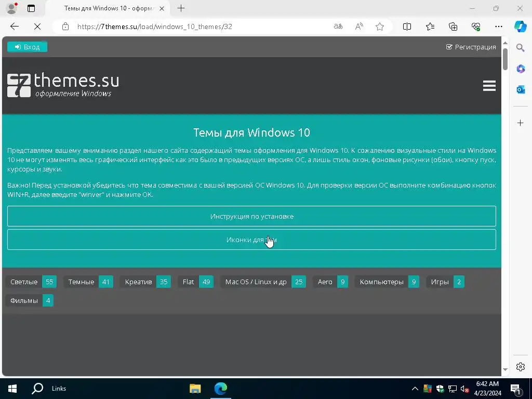Click the scrollbar down arrow
The height and width of the screenshot is (399, 532).
pos(505,369)
